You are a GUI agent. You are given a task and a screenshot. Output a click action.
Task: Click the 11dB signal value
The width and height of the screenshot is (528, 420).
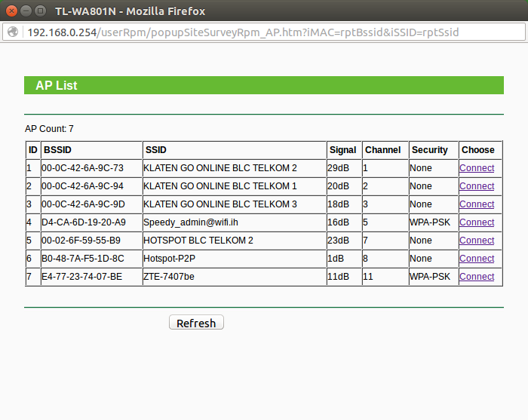tap(338, 277)
